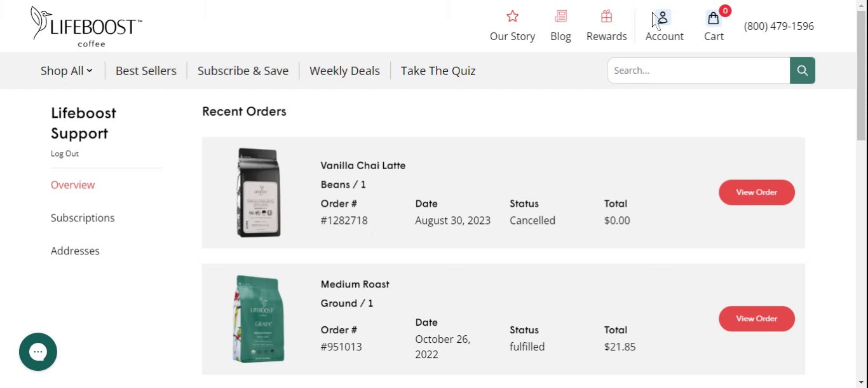Open the Weekly Deals page
The height and width of the screenshot is (388, 868).
click(x=344, y=71)
